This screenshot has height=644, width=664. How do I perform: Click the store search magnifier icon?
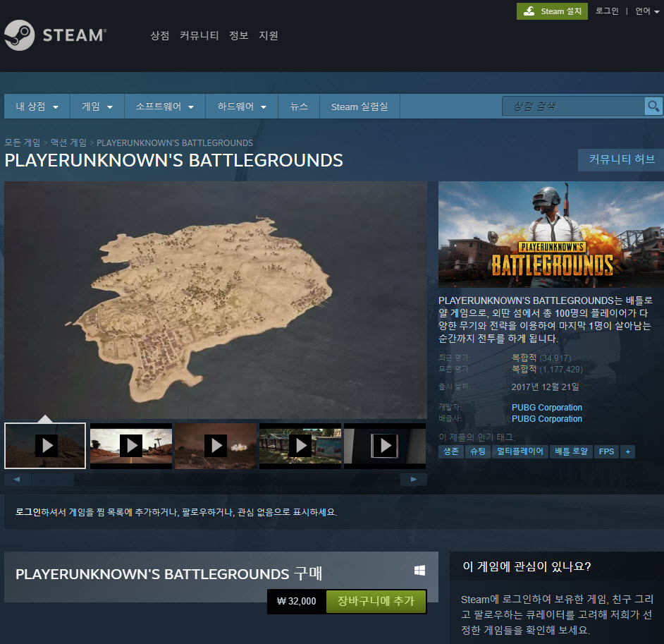coord(653,106)
